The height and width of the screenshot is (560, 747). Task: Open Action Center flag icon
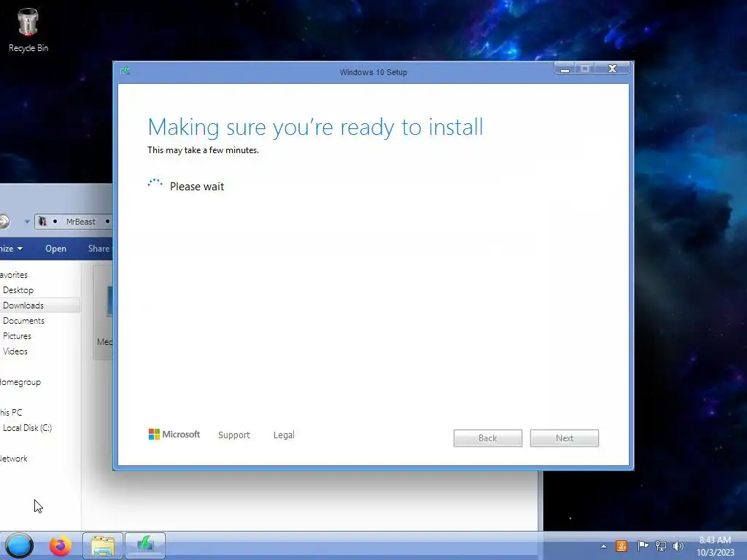point(643,546)
